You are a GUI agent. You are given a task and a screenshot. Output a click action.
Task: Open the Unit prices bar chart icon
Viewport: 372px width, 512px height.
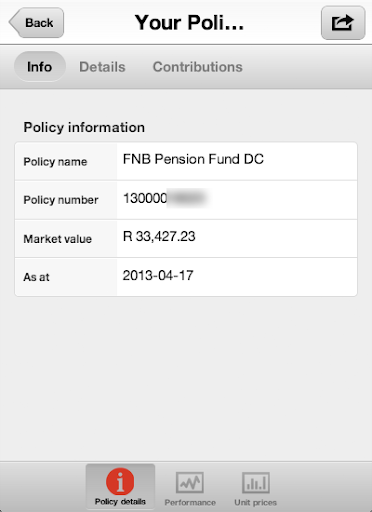(256, 482)
